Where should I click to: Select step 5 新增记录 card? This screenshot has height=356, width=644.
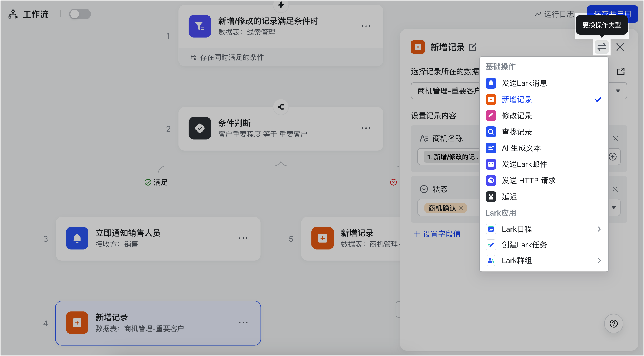click(351, 239)
